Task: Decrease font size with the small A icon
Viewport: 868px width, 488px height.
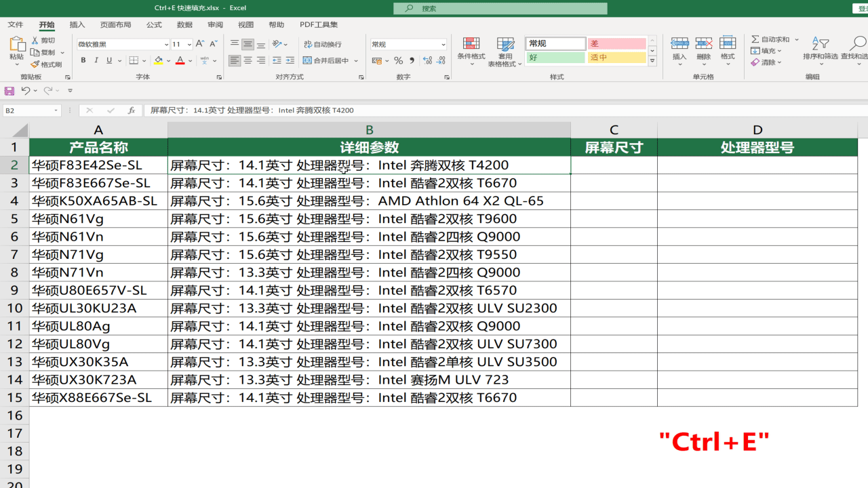Action: [213, 44]
